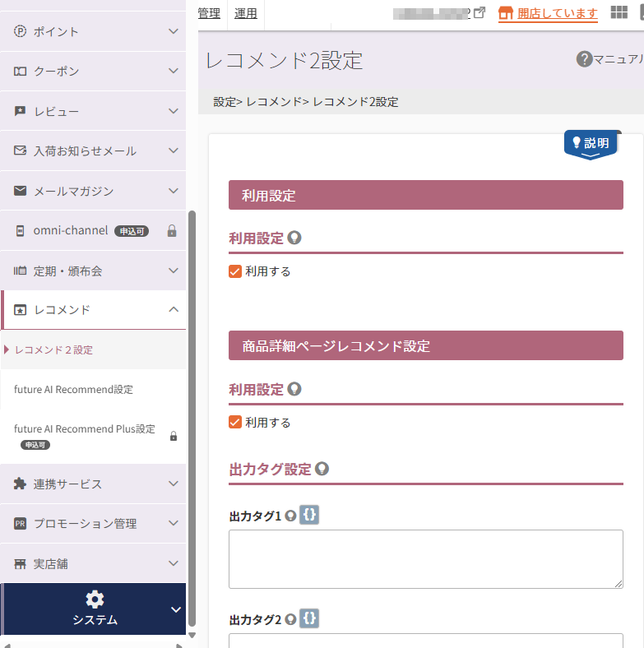644x648 pixels.
Task: Click the sidebar vertical scrollbar
Action: point(192,419)
